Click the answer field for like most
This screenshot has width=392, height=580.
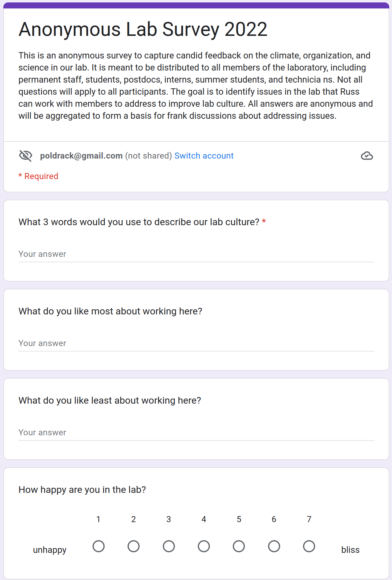[196, 343]
